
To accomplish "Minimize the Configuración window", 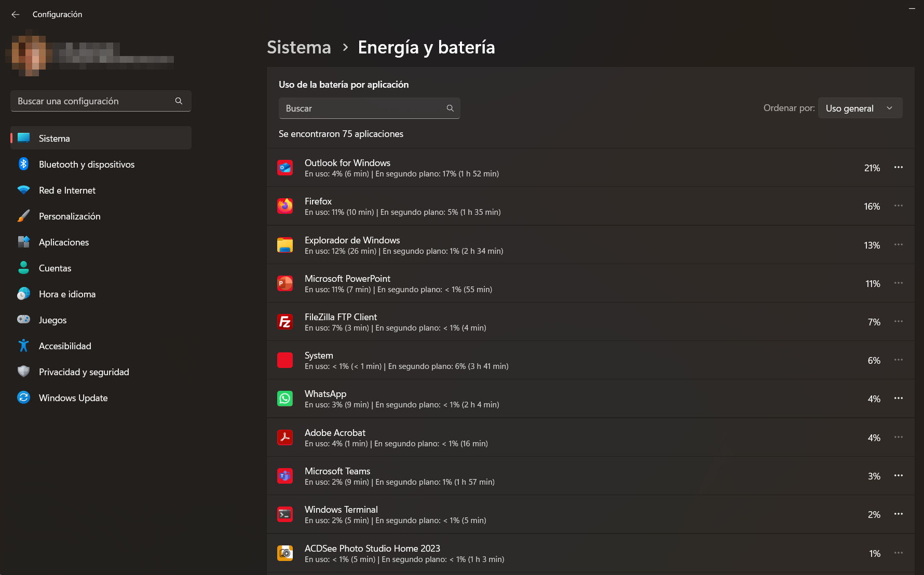I will (912, 9).
